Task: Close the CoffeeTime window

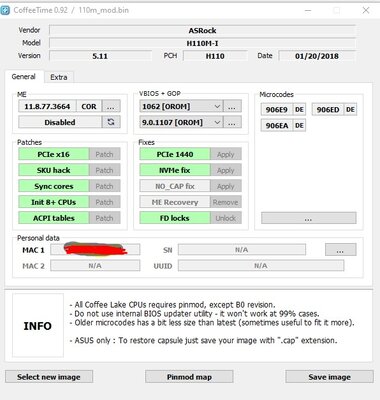Action: click(x=366, y=10)
